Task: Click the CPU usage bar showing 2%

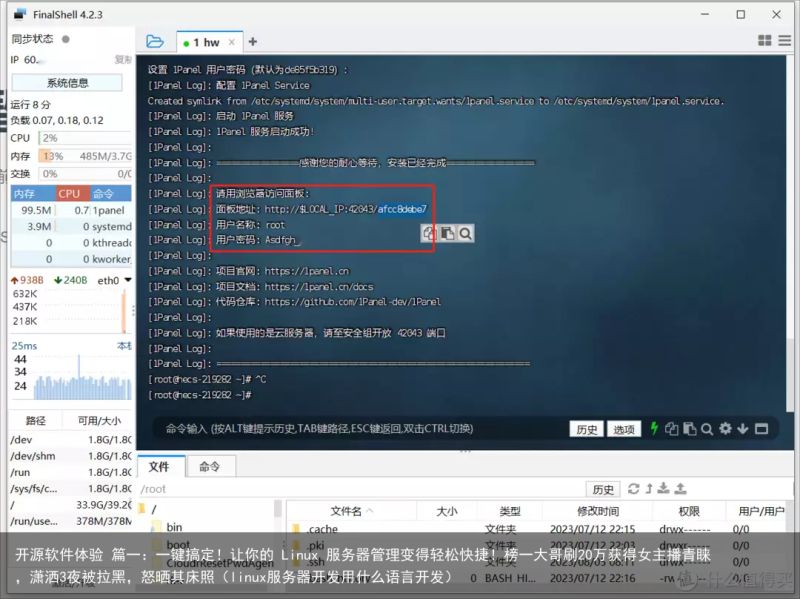Action: pyautogui.click(x=85, y=138)
